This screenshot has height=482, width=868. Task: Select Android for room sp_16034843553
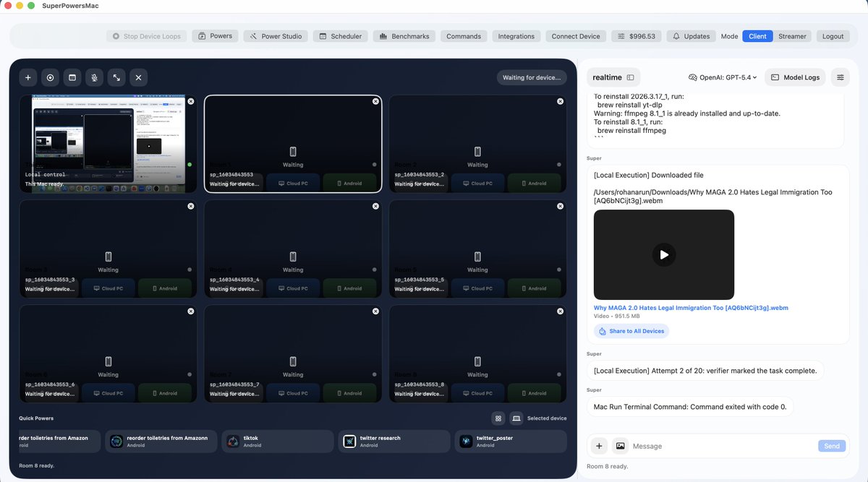[350, 184]
